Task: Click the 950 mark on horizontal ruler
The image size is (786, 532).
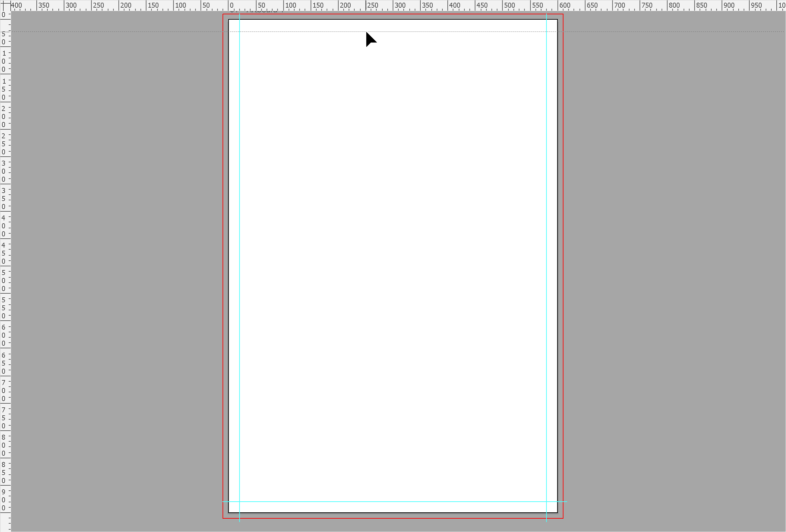Action: (x=756, y=5)
